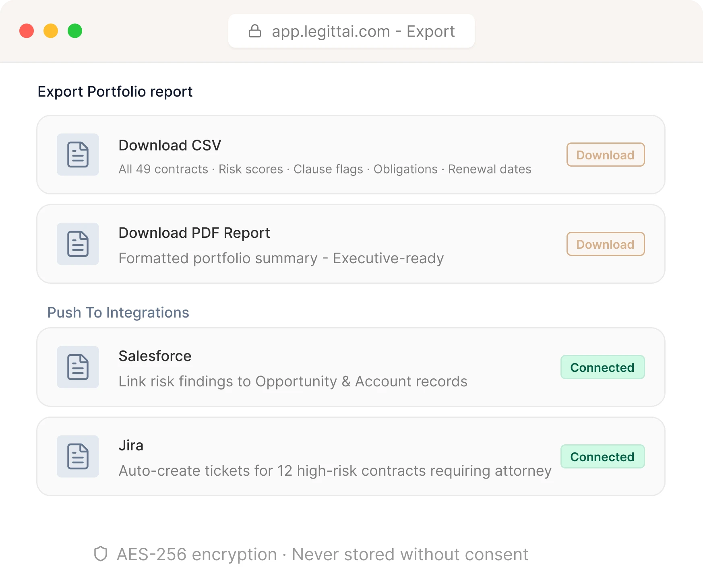Click the app.legittai.com address bar

[351, 31]
